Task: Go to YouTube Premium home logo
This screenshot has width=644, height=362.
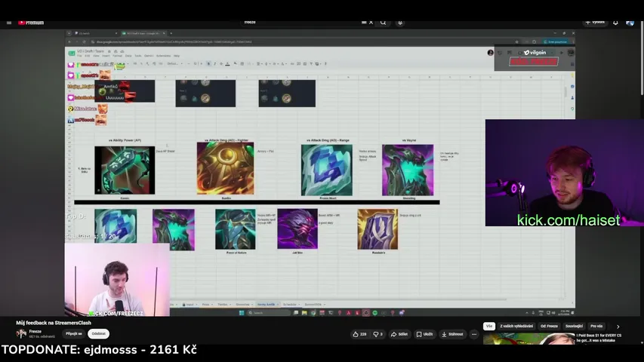Action: coord(31,23)
